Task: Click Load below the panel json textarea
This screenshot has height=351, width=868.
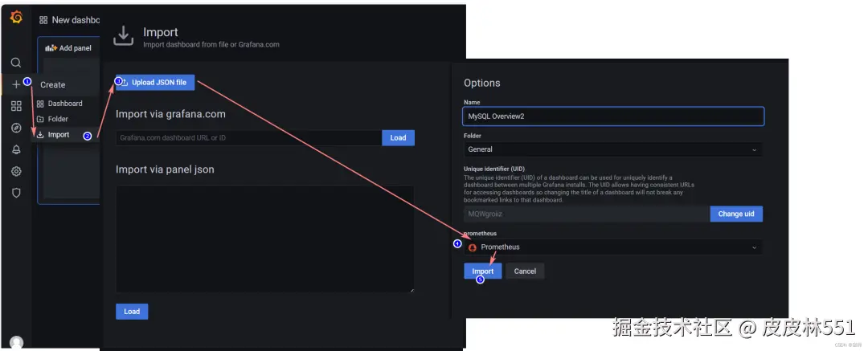Action: click(x=132, y=312)
